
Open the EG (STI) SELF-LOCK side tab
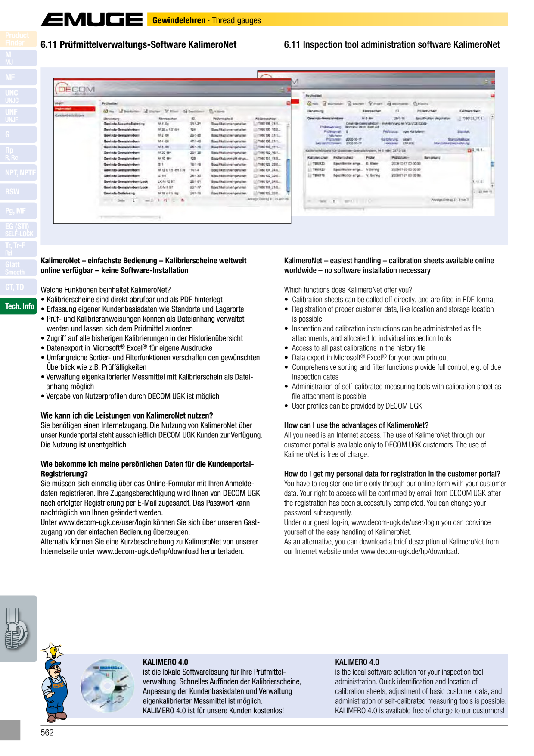tap(18, 230)
